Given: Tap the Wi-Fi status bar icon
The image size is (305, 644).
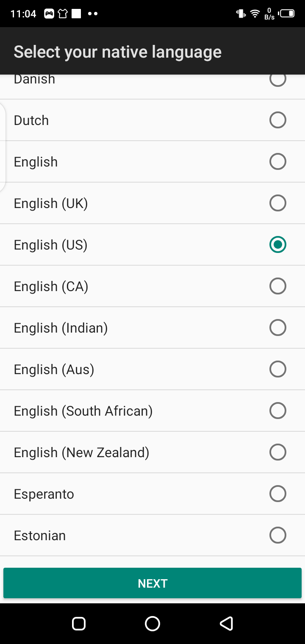Looking at the screenshot, I should 255,14.
